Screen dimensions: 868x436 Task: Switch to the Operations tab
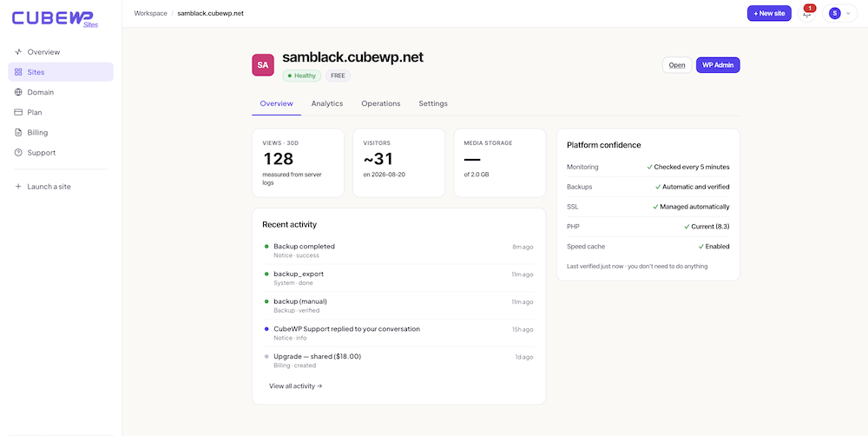381,103
